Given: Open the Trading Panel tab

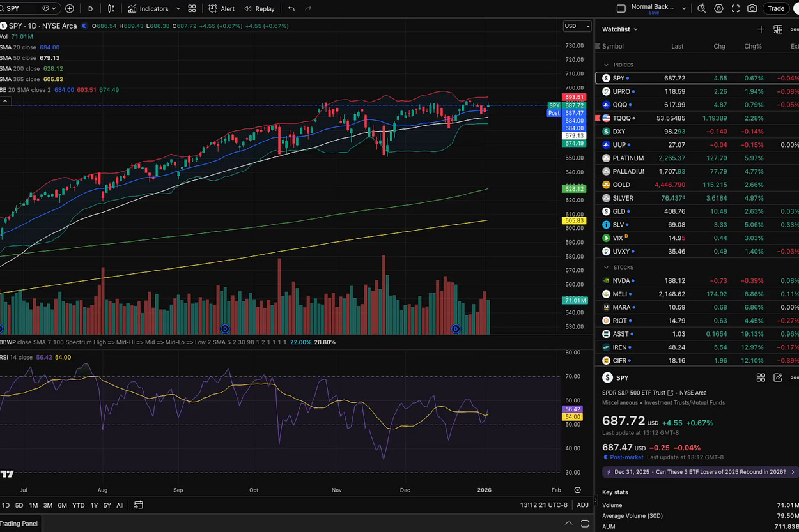Looking at the screenshot, I should [19, 524].
